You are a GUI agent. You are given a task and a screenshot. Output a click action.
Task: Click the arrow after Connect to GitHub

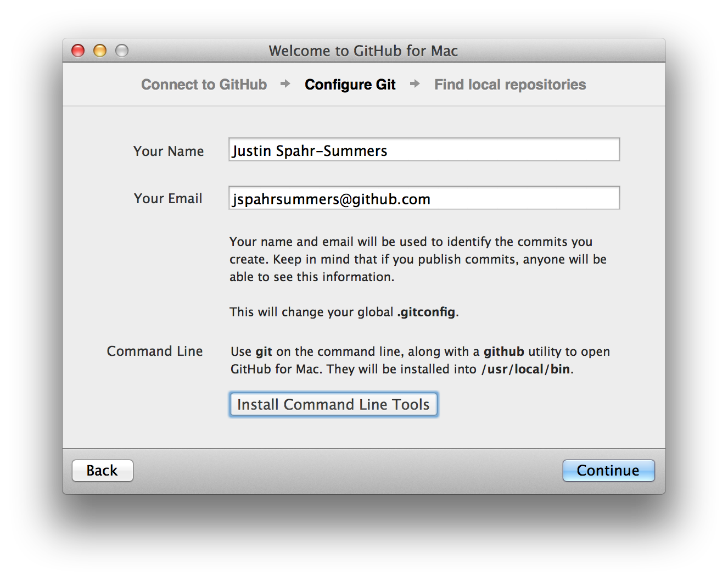tap(285, 84)
